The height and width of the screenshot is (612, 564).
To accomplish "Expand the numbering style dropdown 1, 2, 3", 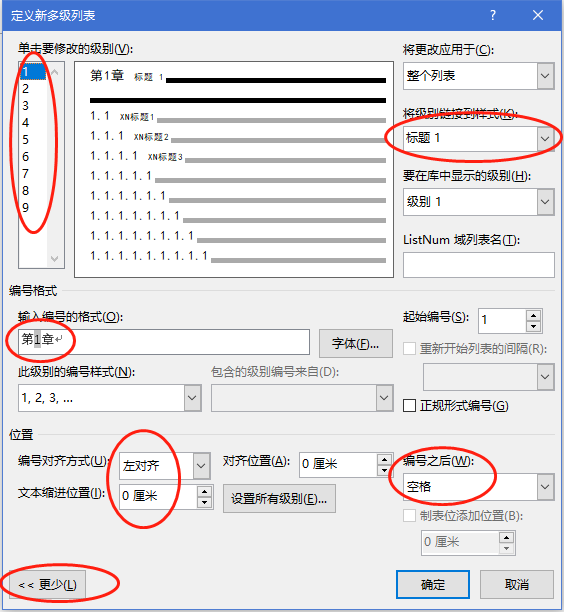I will (110, 398).
